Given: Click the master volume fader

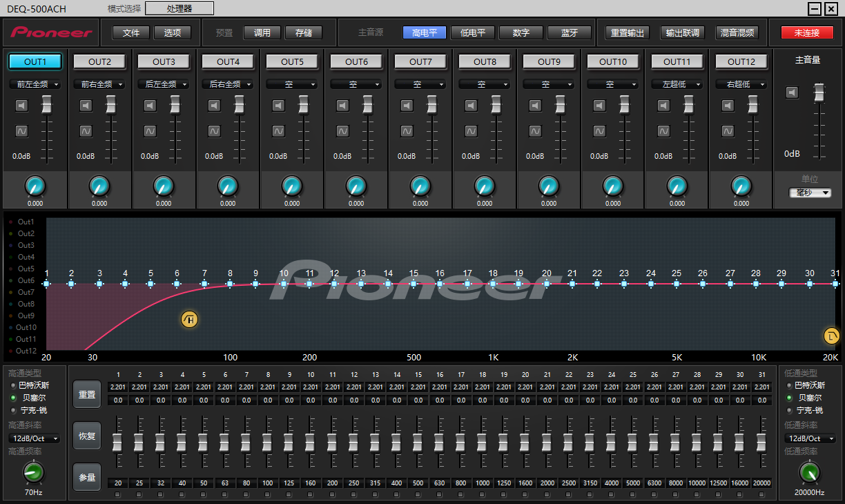Looking at the screenshot, I should pyautogui.click(x=819, y=91).
